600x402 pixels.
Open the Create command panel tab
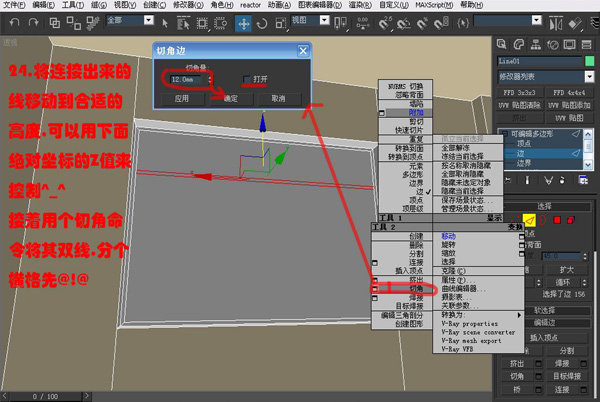(501, 45)
